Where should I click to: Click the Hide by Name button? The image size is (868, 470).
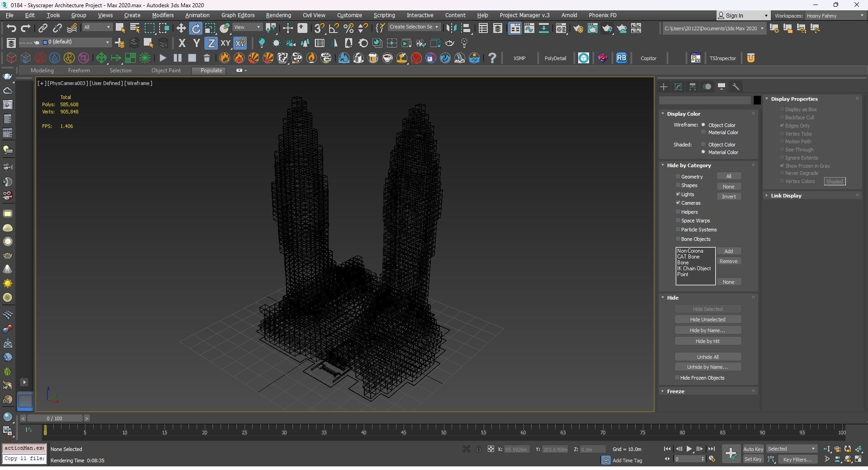pyautogui.click(x=708, y=330)
